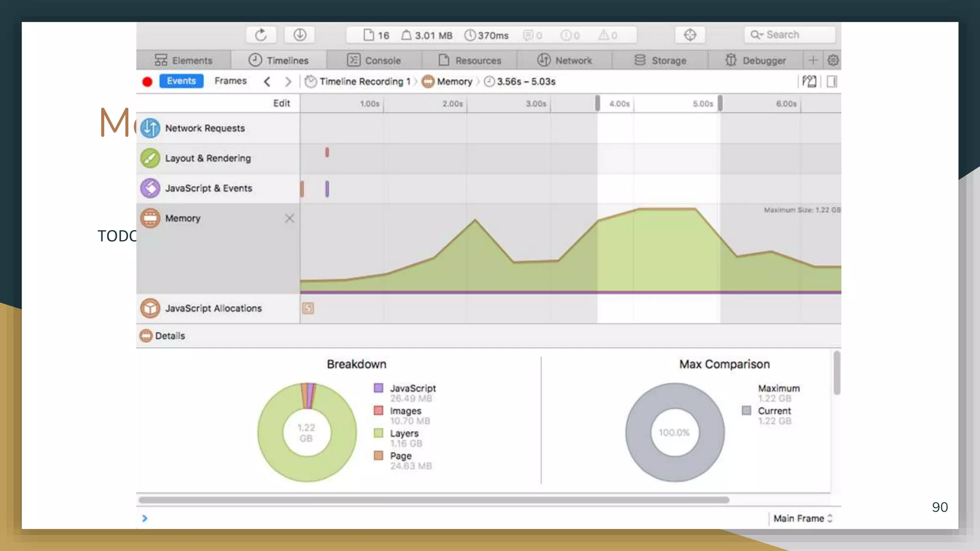Select the Frames view mode
The image size is (980, 551).
click(x=231, y=81)
